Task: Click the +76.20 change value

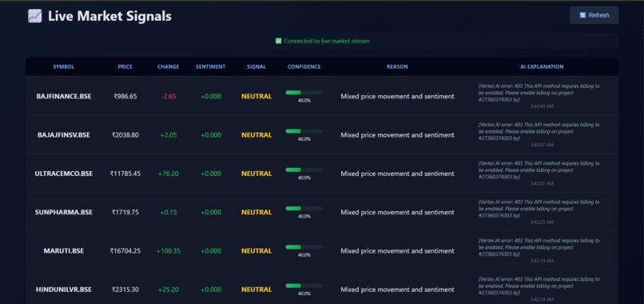Action: (169, 174)
